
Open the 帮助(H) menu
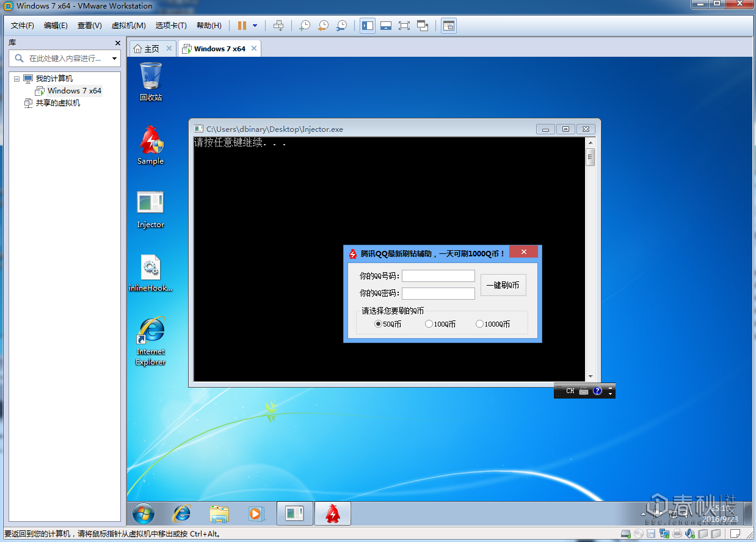(209, 26)
